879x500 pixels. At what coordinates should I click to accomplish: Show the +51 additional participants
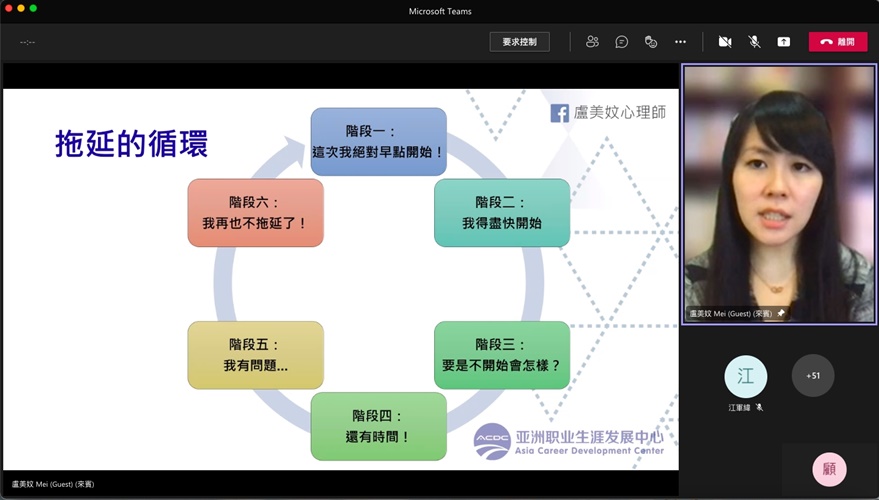813,376
